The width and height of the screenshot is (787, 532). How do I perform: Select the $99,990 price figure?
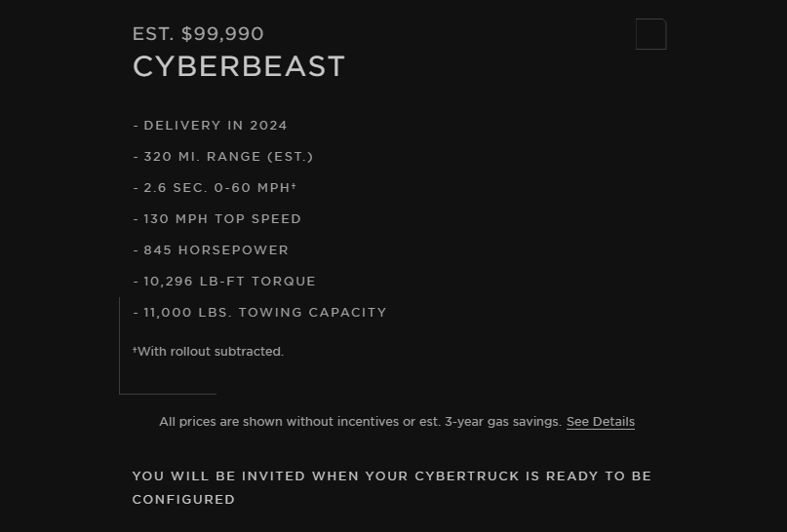click(x=222, y=34)
